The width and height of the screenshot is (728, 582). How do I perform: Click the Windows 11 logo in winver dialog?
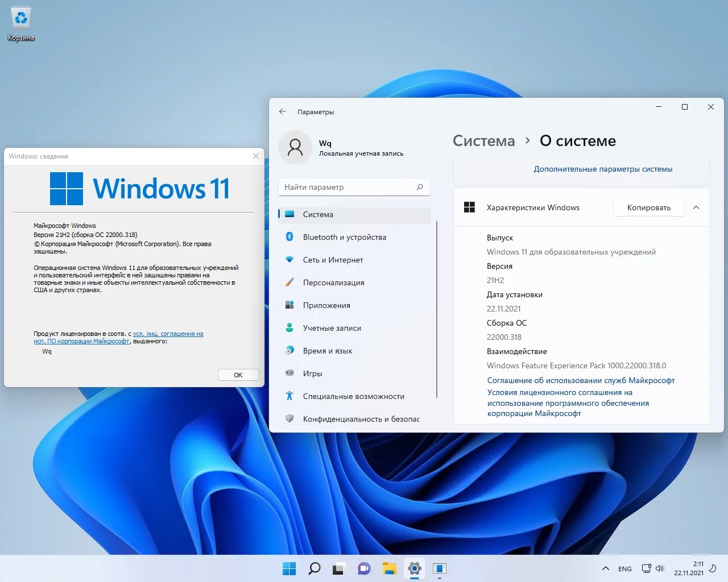pyautogui.click(x=140, y=189)
